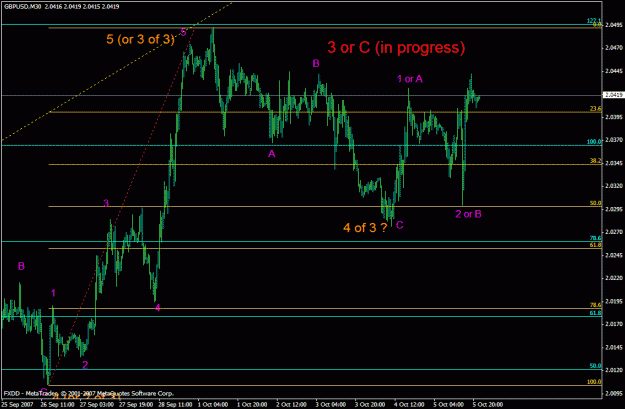Click the current price box 2.0419

point(613,95)
